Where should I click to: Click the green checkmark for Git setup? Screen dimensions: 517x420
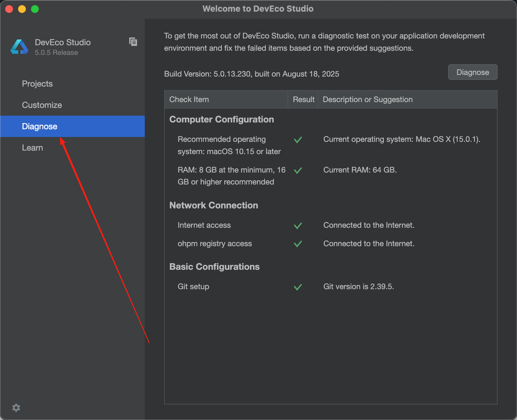[298, 287]
